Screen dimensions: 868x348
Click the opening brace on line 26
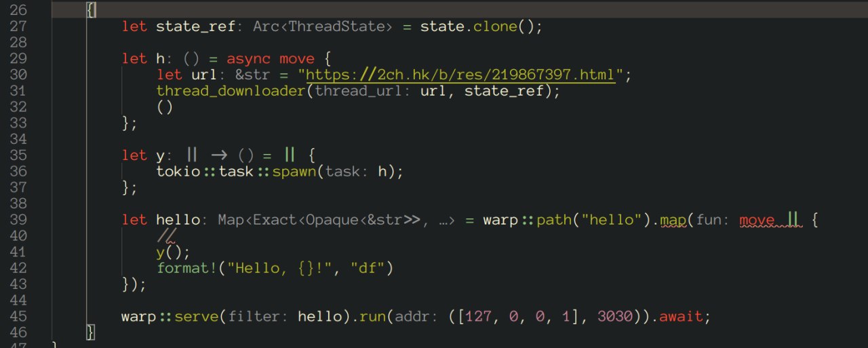(x=92, y=10)
